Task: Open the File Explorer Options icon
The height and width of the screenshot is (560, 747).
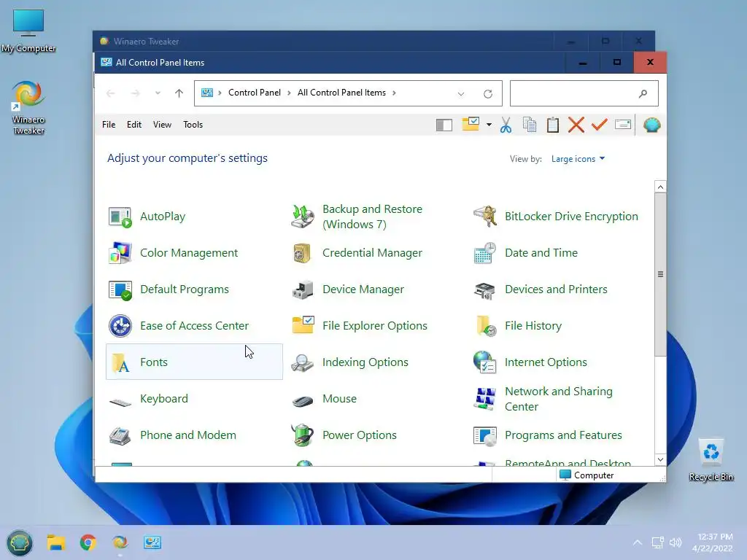Action: pyautogui.click(x=303, y=326)
